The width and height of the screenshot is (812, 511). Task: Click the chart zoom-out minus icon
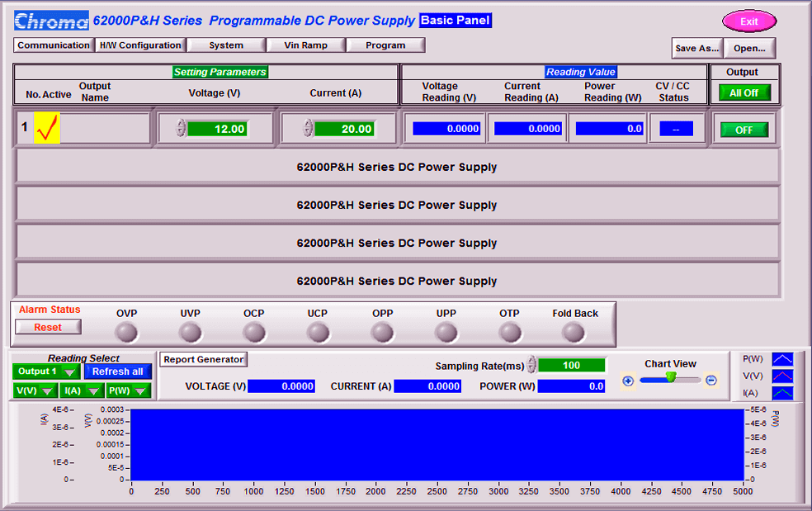pos(711,381)
